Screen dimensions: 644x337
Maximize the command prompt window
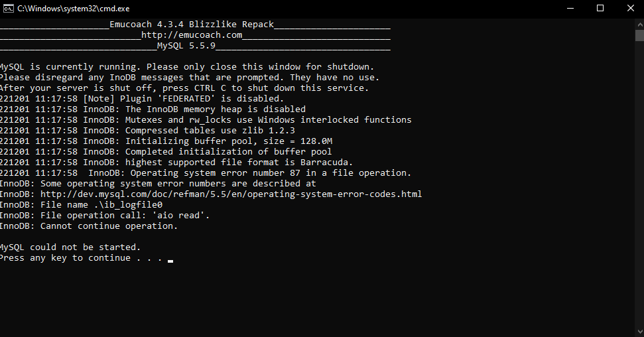(600, 8)
